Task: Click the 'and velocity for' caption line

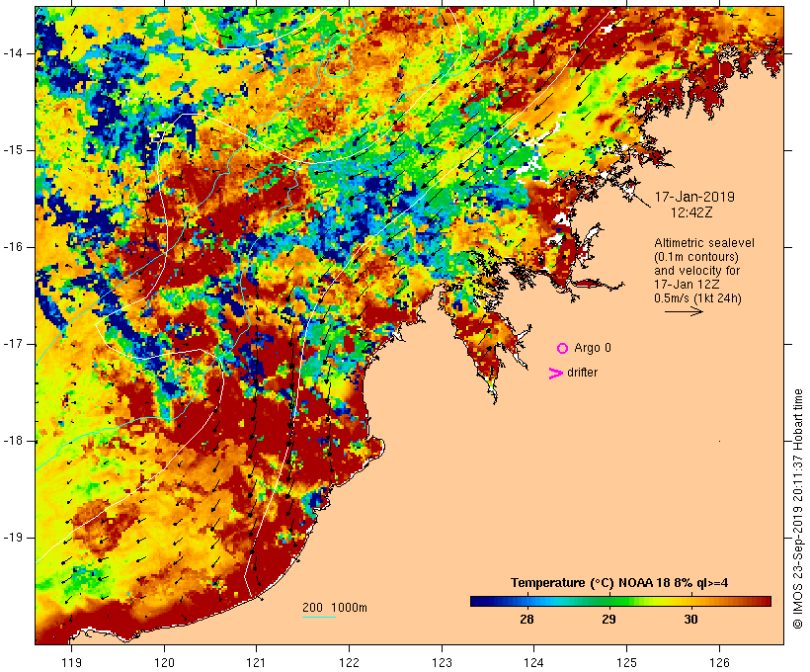Action: (696, 271)
